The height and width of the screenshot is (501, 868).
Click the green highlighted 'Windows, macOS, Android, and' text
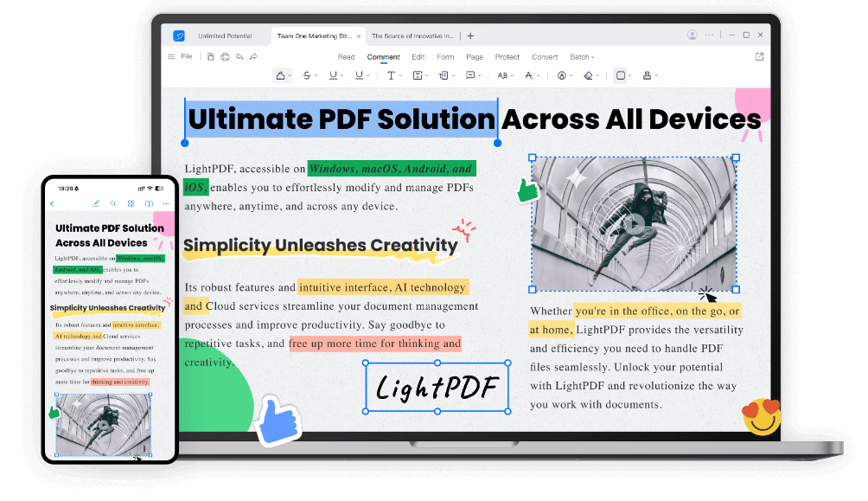tap(391, 169)
